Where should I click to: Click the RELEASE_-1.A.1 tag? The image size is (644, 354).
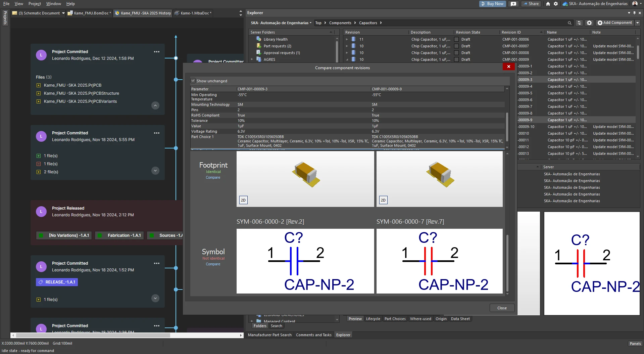[57, 282]
